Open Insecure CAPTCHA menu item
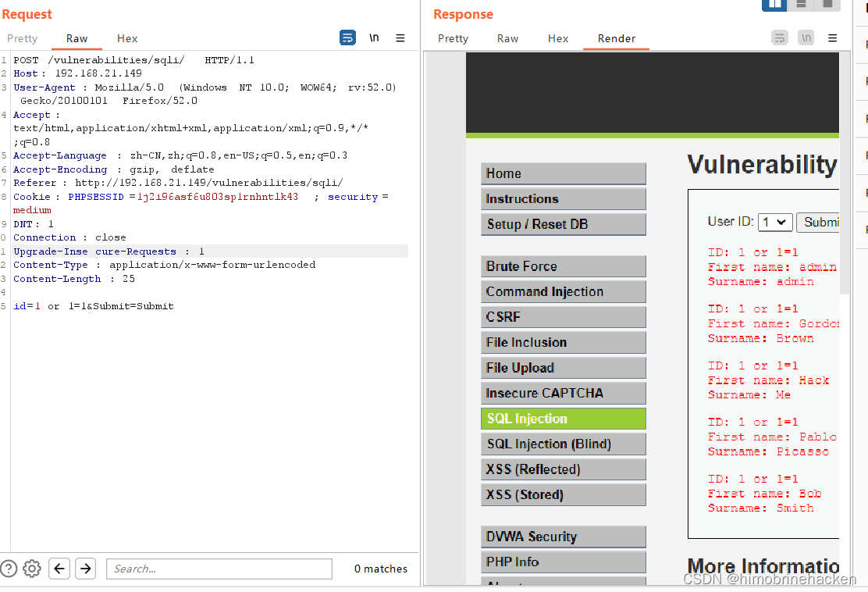This screenshot has height=592, width=868. pyautogui.click(x=564, y=393)
